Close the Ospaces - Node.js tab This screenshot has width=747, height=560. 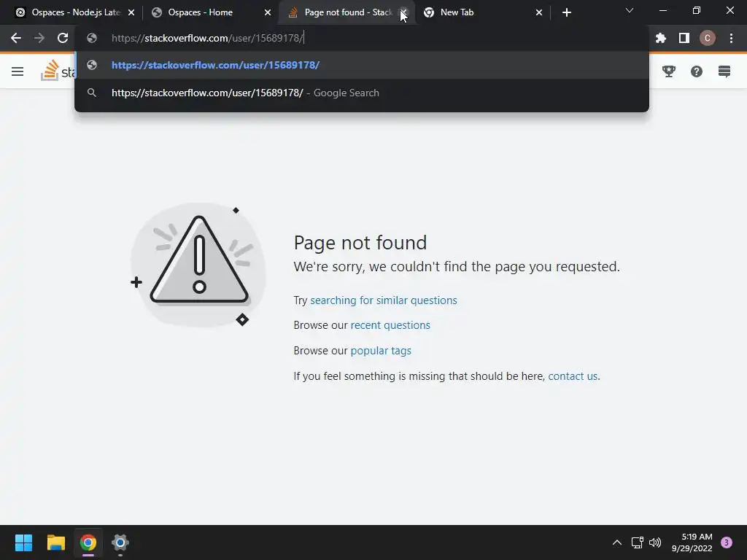tap(131, 12)
